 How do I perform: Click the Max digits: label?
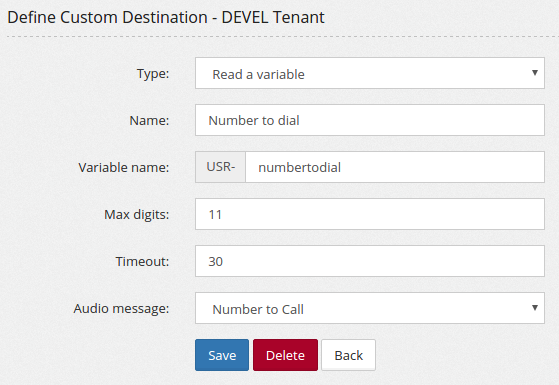click(137, 215)
